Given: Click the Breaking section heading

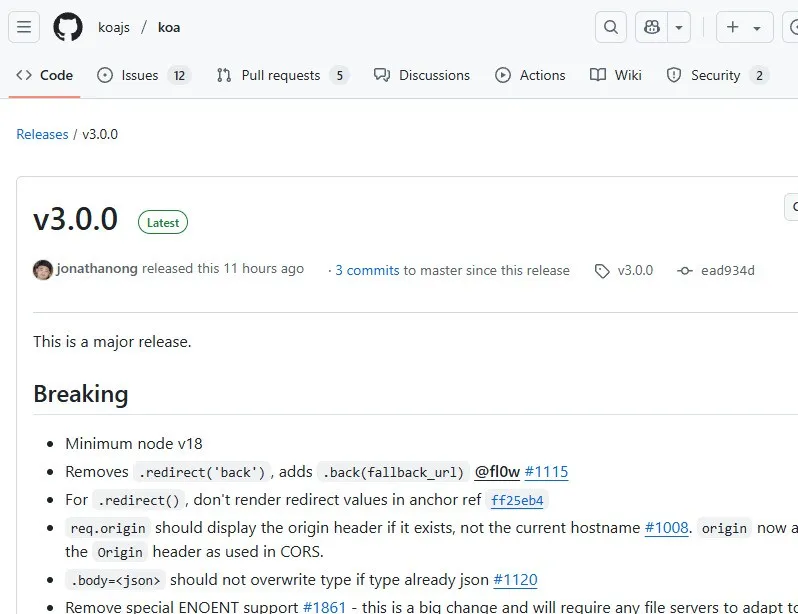Looking at the screenshot, I should 81,394.
